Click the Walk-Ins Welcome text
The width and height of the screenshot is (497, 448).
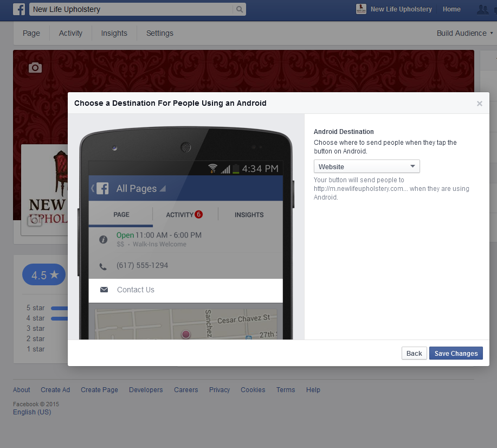click(x=159, y=244)
